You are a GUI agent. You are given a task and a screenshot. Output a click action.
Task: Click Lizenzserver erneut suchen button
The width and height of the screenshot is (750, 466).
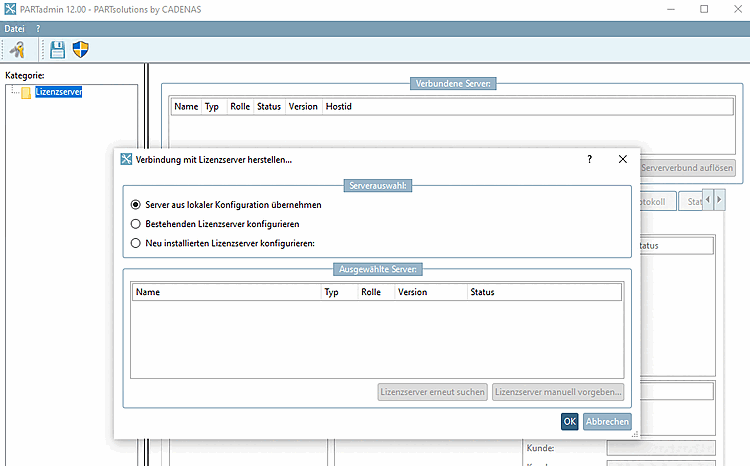pos(432,392)
